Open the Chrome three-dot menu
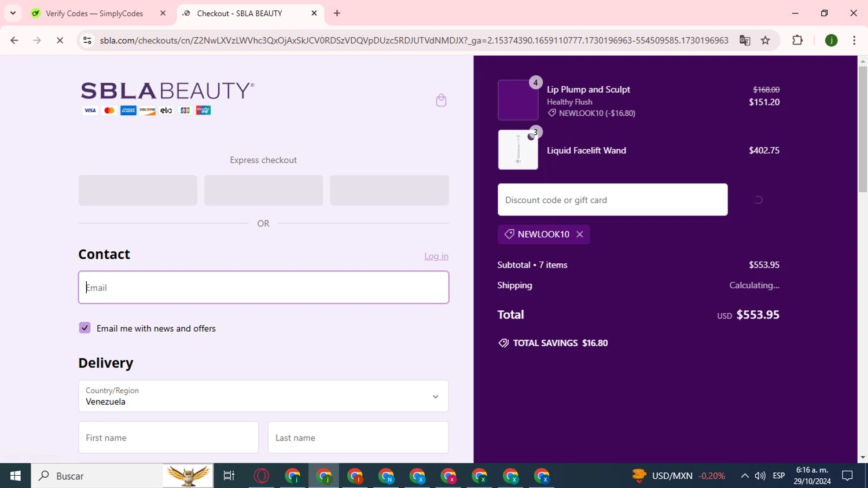Image resolution: width=868 pixels, height=488 pixels. click(854, 40)
